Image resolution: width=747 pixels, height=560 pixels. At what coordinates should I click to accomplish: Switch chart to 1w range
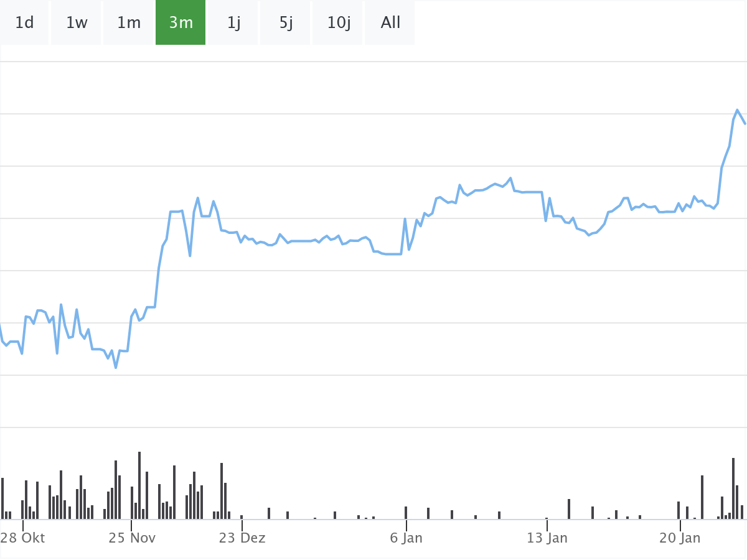pos(77,23)
